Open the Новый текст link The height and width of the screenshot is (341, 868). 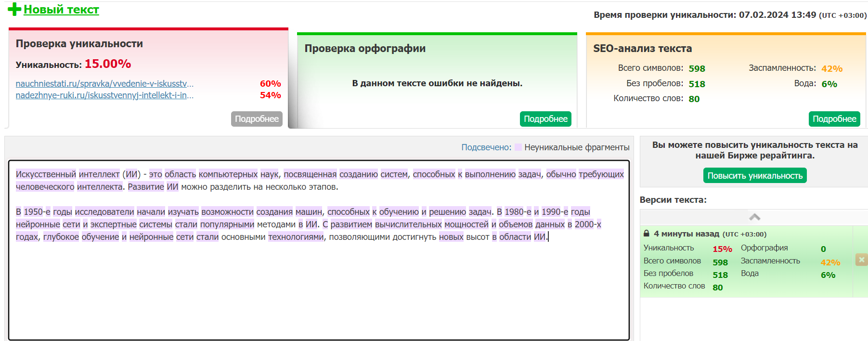61,10
